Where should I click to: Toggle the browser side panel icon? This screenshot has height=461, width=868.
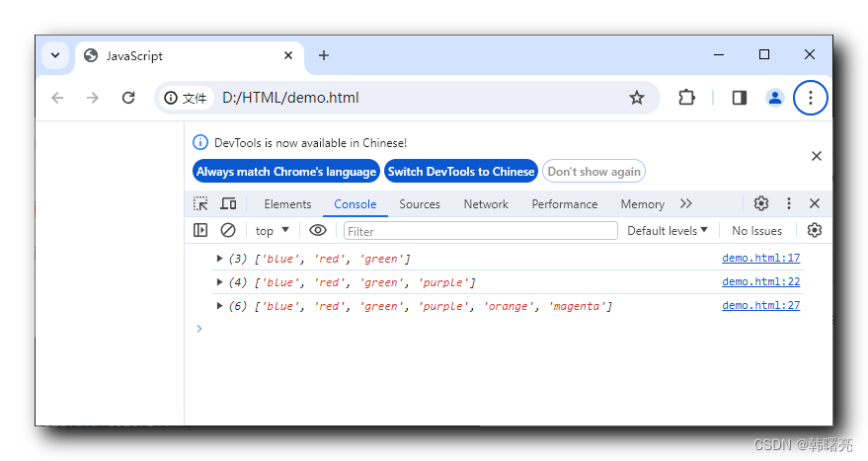coord(740,98)
